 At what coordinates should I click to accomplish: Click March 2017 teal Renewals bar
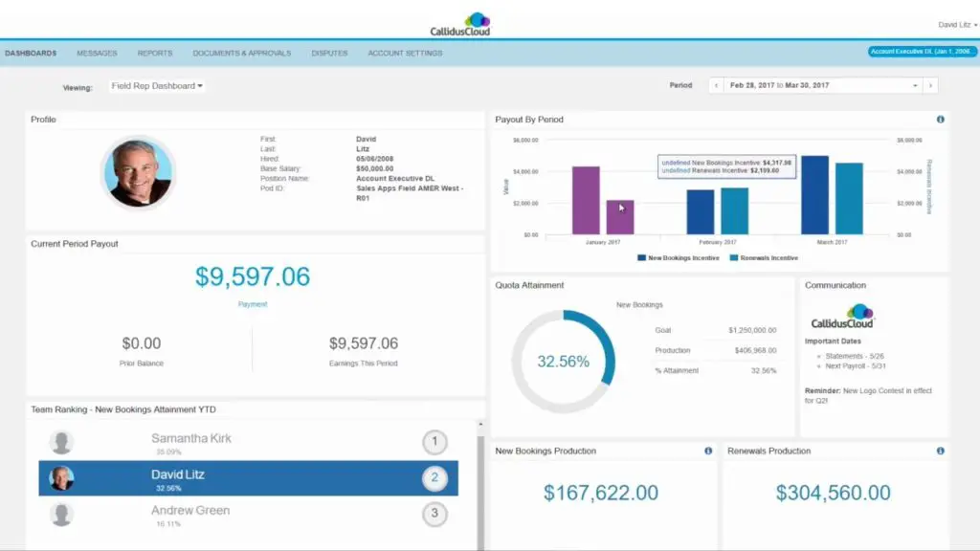click(850, 199)
